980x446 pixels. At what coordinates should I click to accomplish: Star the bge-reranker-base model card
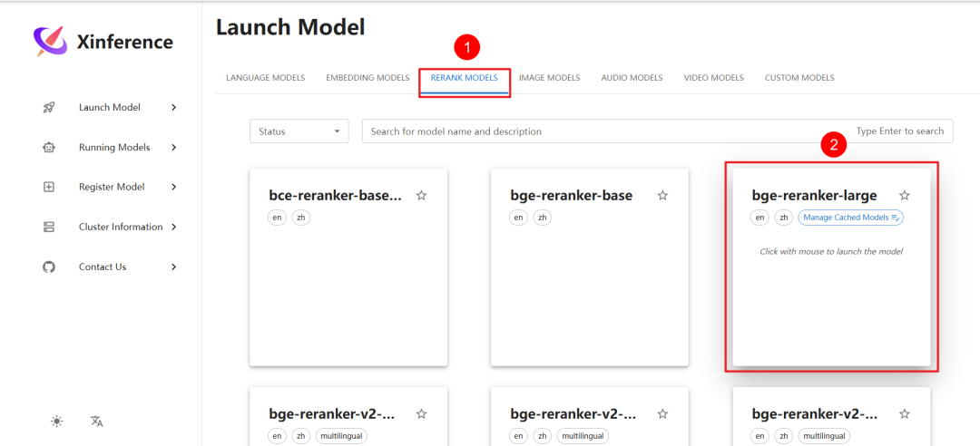coord(662,196)
